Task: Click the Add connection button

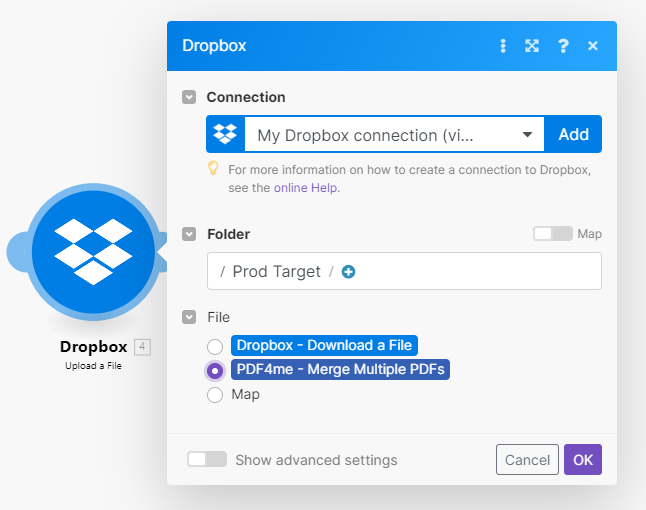Action: click(573, 134)
